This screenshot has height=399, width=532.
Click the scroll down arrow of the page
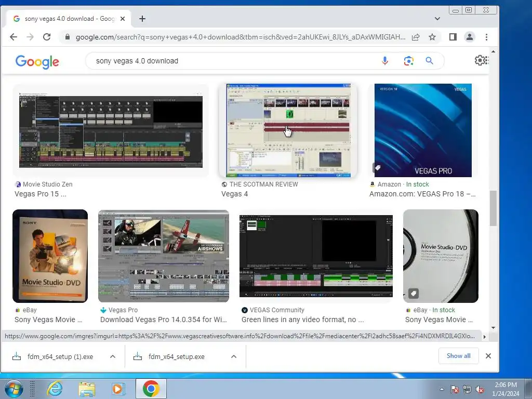pos(493,328)
